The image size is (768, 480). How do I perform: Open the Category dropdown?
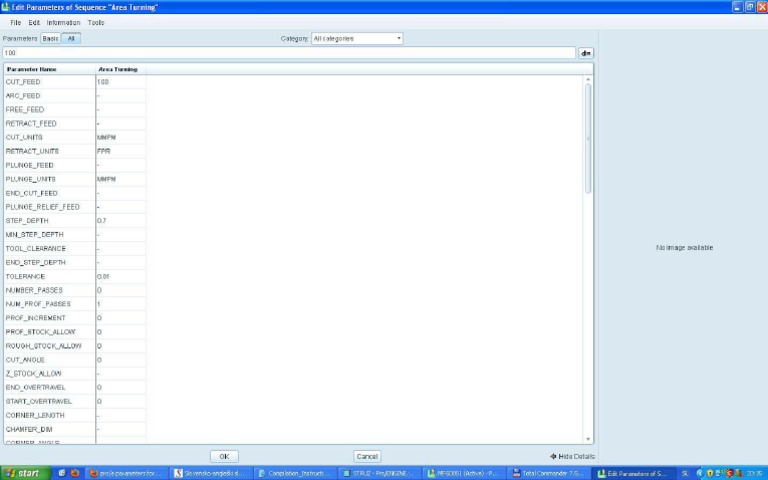(x=357, y=38)
